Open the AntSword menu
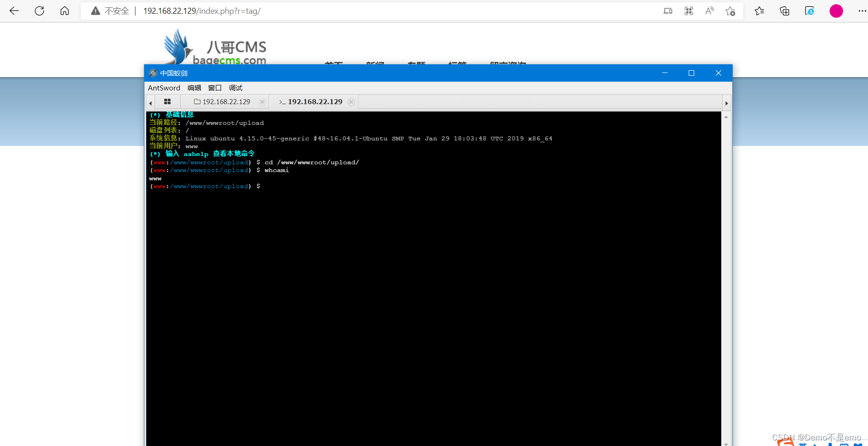The width and height of the screenshot is (868, 446). pos(164,88)
